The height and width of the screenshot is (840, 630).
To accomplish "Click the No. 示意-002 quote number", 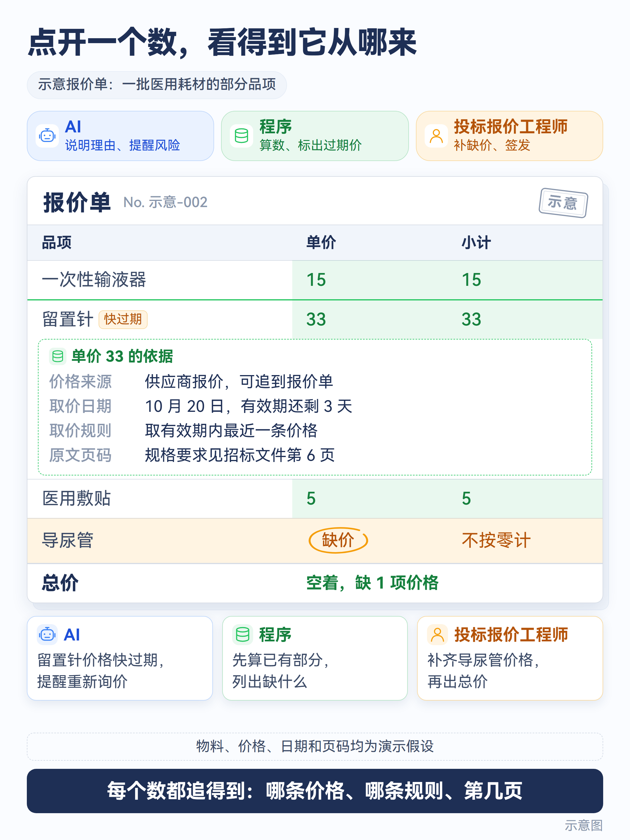I will tap(166, 202).
